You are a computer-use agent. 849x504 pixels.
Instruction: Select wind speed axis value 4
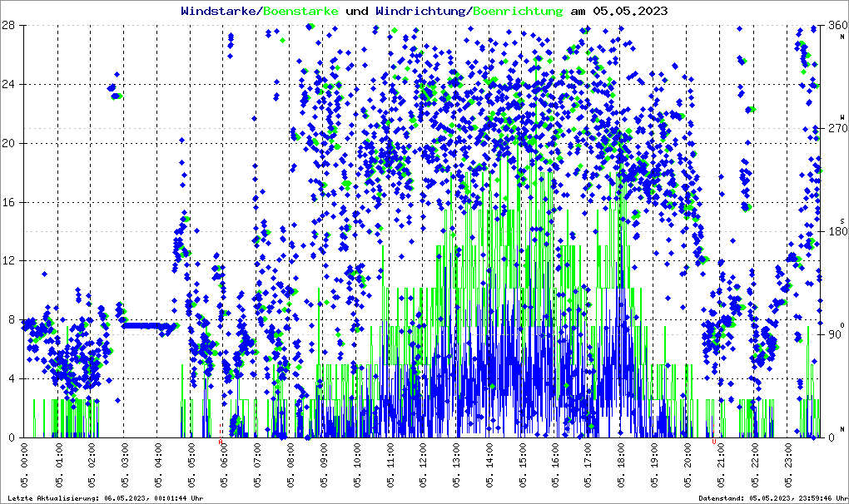12,378
